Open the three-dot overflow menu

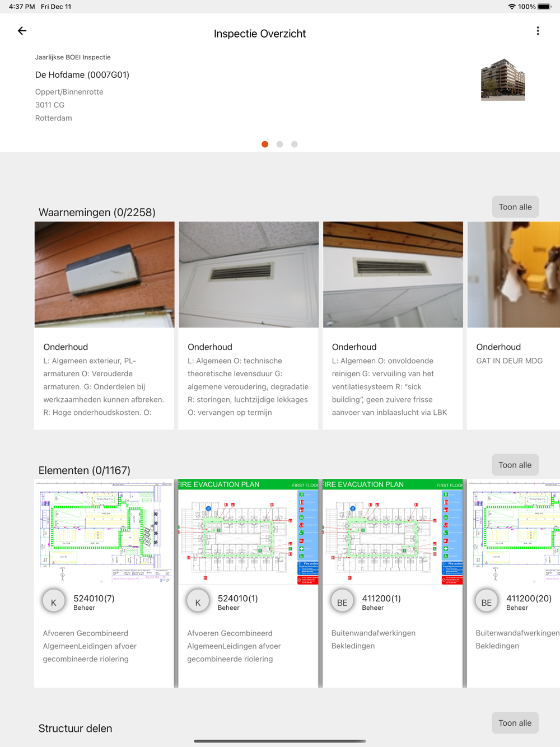(538, 31)
